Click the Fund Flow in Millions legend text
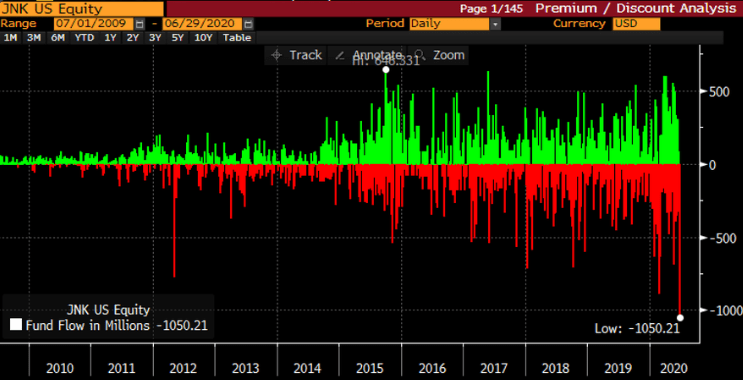The width and height of the screenshot is (743, 380). pyautogui.click(x=87, y=326)
